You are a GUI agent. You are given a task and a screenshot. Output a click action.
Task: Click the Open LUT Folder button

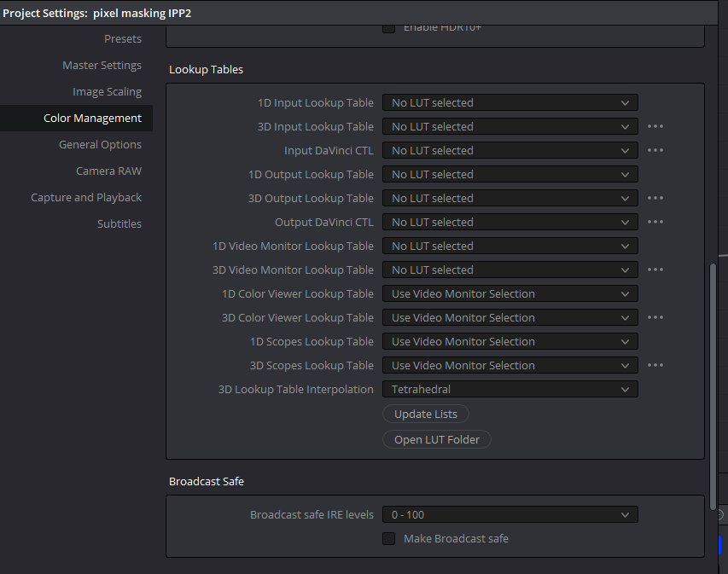437,439
